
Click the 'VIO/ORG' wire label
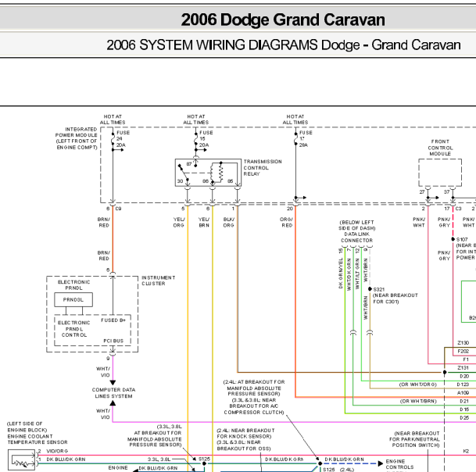[57, 451]
